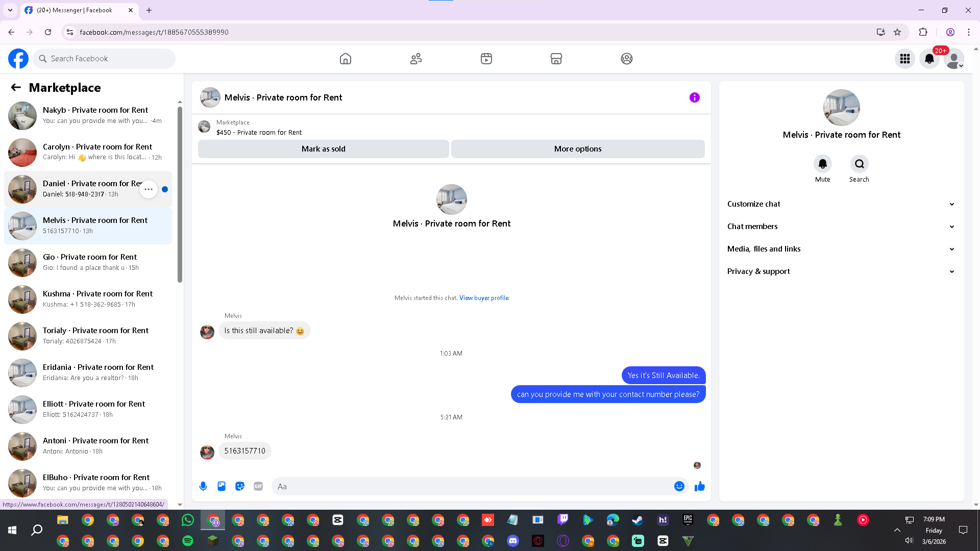Click the Mark as sold button
Viewport: 980px width, 551px height.
(323, 149)
